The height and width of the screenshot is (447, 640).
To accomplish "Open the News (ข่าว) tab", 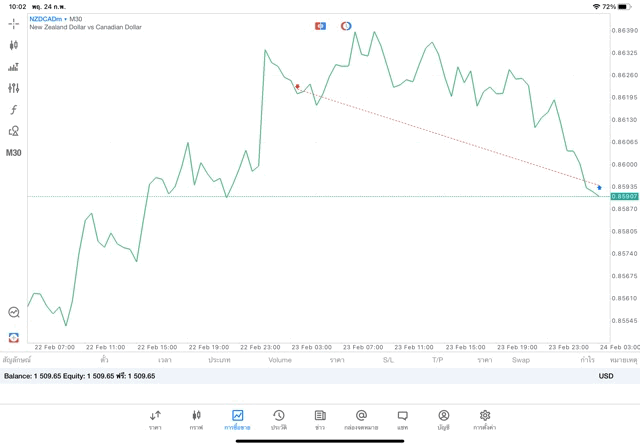I will (320, 419).
